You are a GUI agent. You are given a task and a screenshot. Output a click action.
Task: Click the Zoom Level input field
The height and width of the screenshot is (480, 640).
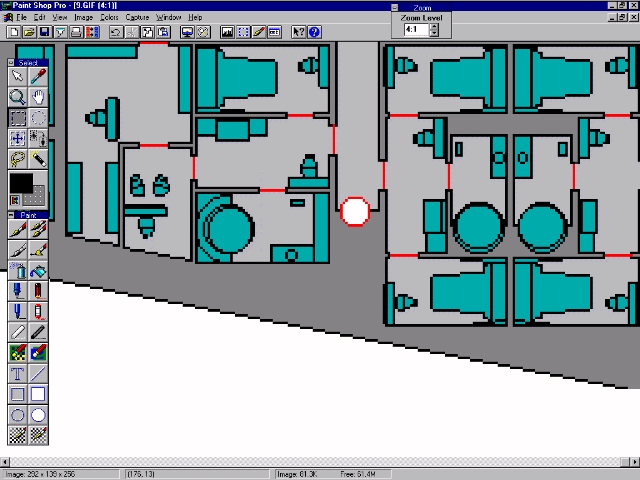[415, 29]
